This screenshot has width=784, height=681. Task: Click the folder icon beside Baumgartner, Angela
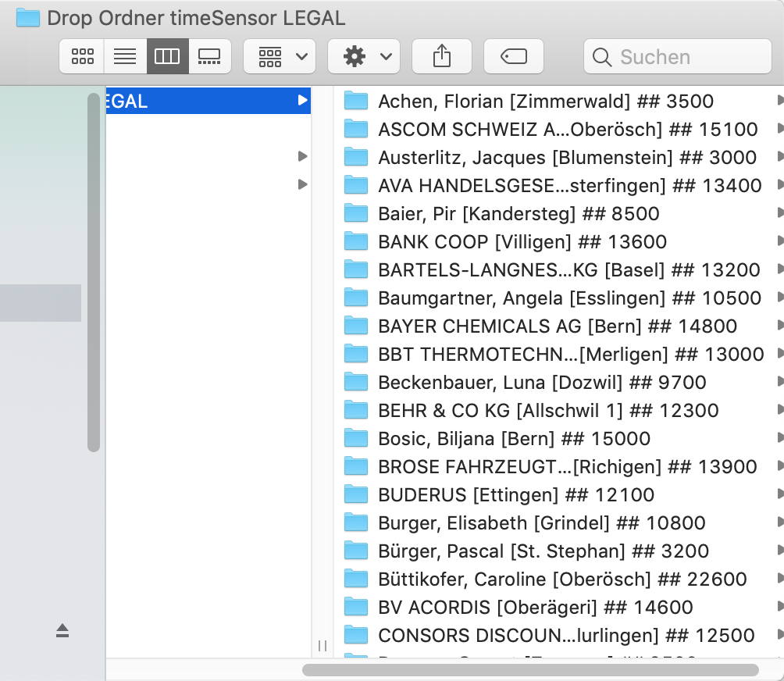(356, 298)
